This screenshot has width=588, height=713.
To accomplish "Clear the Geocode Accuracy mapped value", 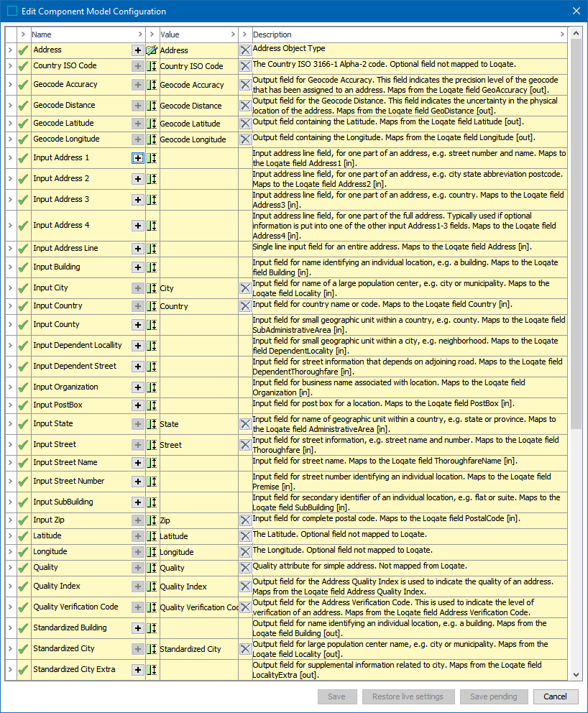I will 245,85.
